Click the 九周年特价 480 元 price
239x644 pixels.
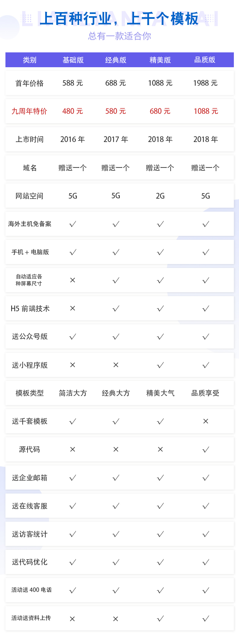pyautogui.click(x=73, y=111)
